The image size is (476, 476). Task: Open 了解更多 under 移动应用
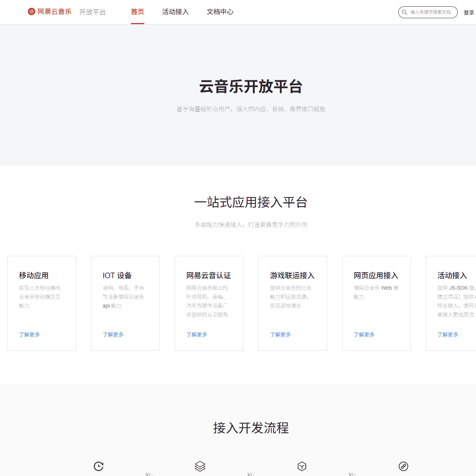click(29, 334)
